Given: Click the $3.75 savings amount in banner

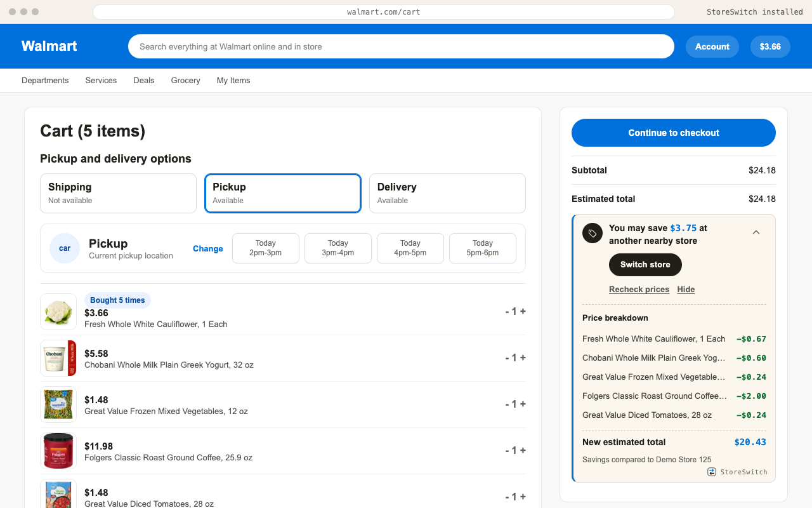Looking at the screenshot, I should pos(683,228).
